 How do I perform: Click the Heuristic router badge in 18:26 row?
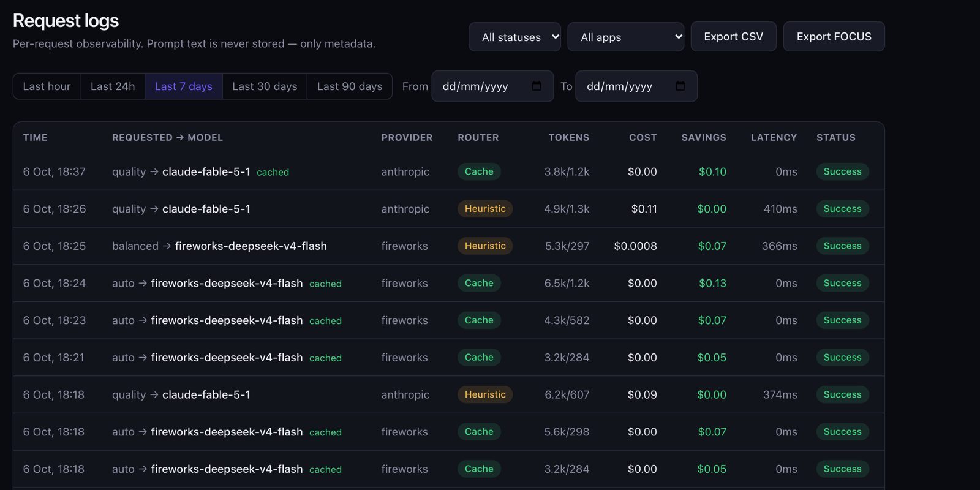tap(485, 209)
